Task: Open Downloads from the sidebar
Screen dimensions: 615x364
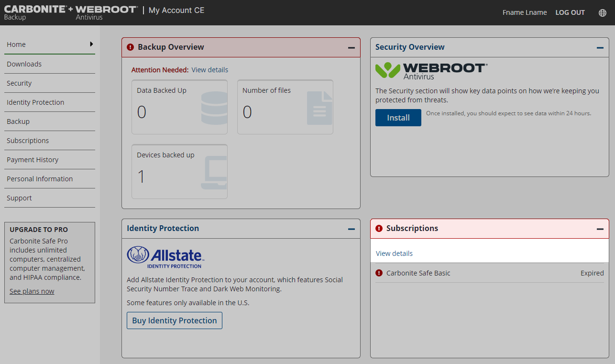Action: click(24, 64)
